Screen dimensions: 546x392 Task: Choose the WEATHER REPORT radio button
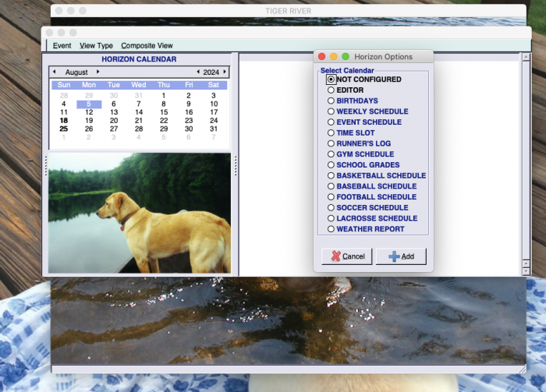coord(331,229)
